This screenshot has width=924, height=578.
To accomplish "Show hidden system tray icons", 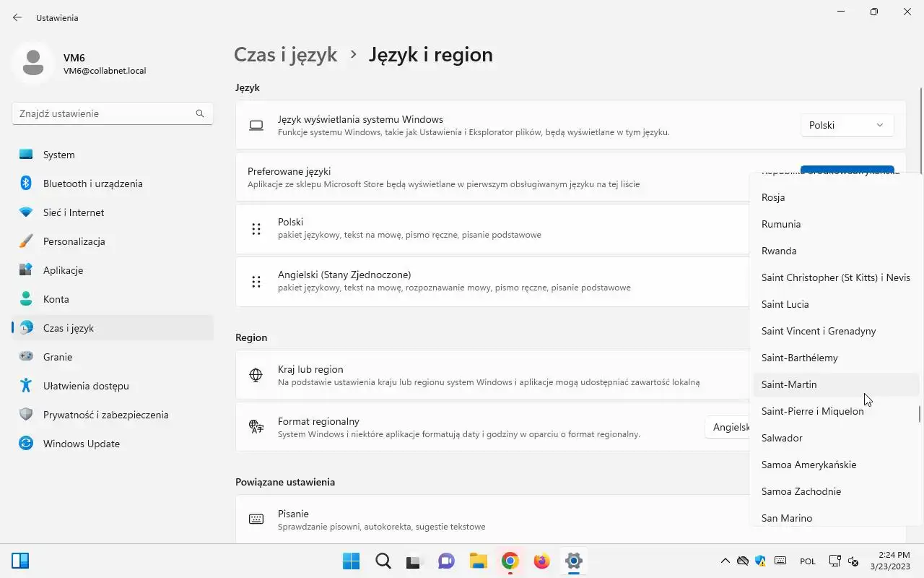I will point(725,561).
